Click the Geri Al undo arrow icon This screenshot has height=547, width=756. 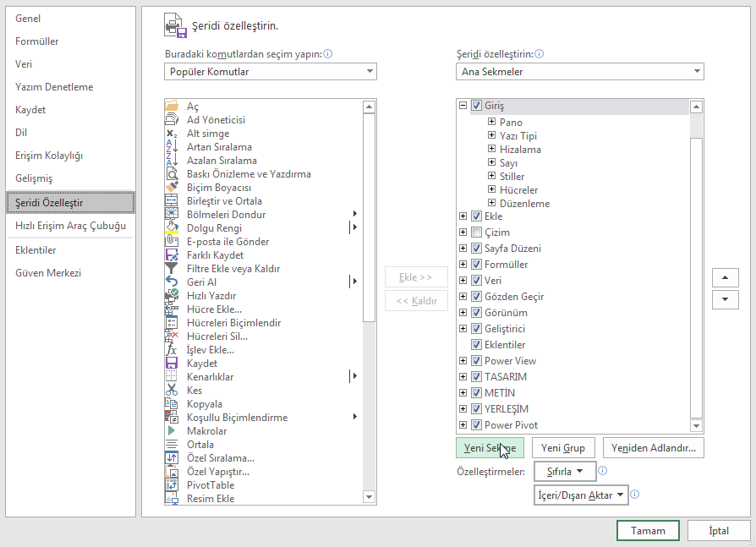[172, 282]
